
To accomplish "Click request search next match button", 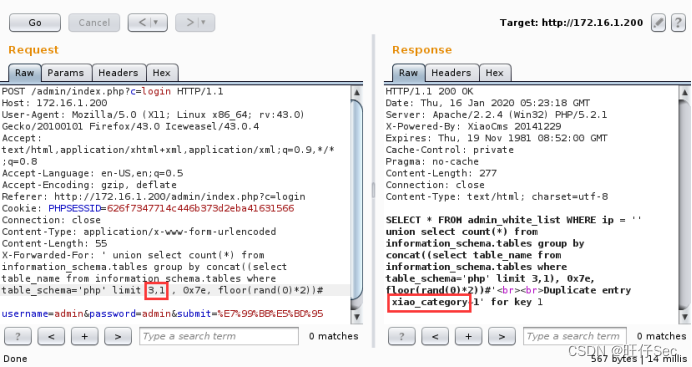I will tap(118, 337).
